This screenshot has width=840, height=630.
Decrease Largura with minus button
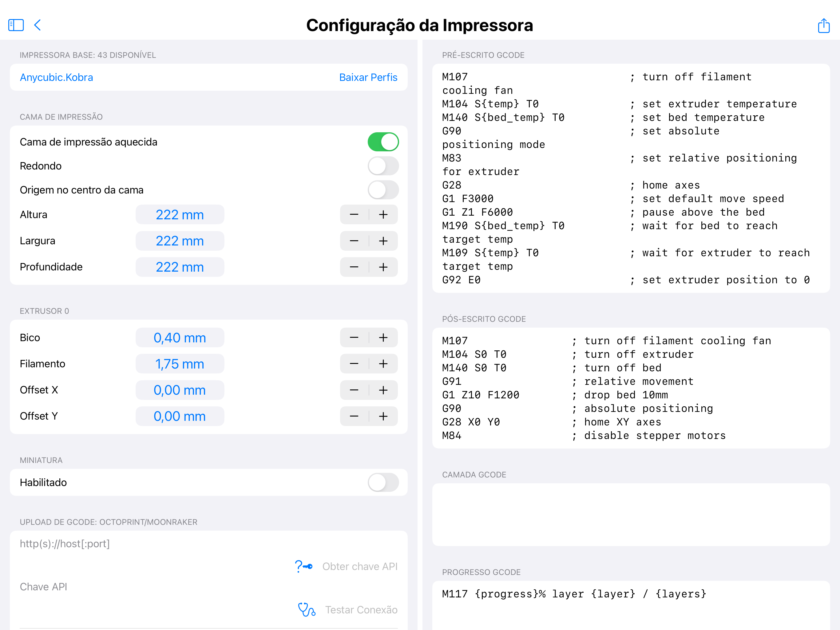coord(354,241)
